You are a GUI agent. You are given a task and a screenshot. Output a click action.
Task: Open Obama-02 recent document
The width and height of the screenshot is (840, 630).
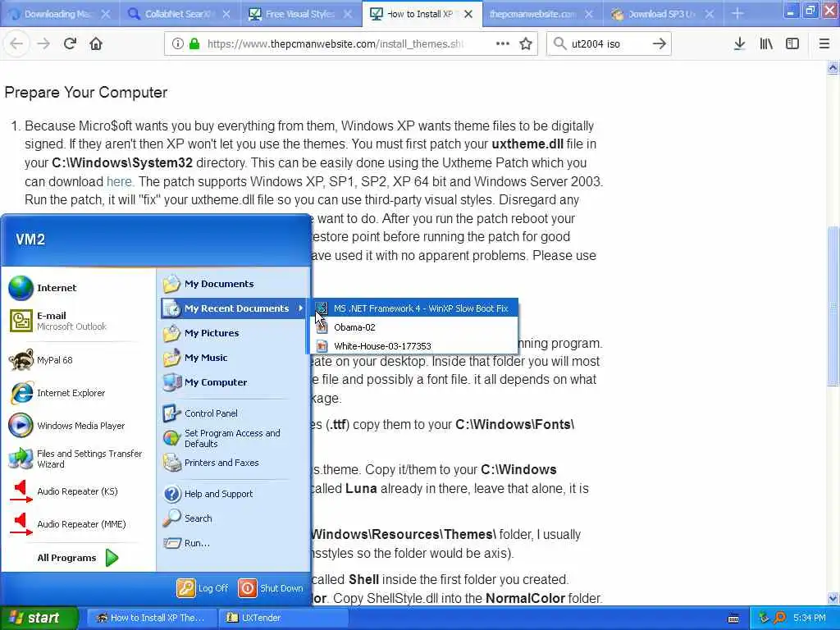(414, 327)
